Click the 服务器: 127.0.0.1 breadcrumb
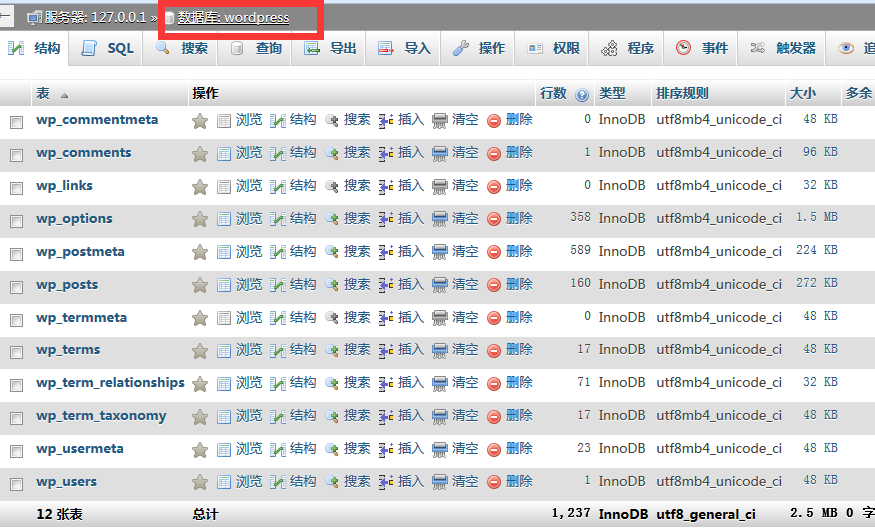 point(95,18)
